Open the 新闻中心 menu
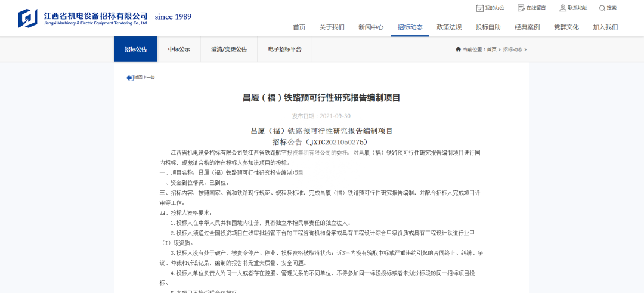The width and height of the screenshot is (644, 293). [x=371, y=27]
